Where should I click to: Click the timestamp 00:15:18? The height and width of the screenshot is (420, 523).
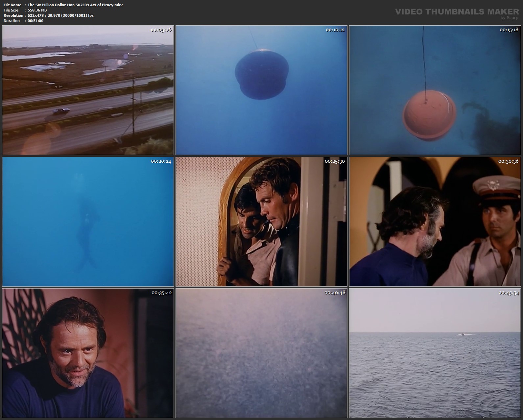(509, 30)
